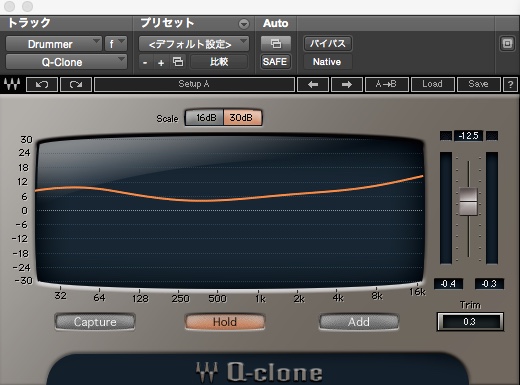Click the 0 dB axis label
The image size is (520, 385).
[x=24, y=211]
